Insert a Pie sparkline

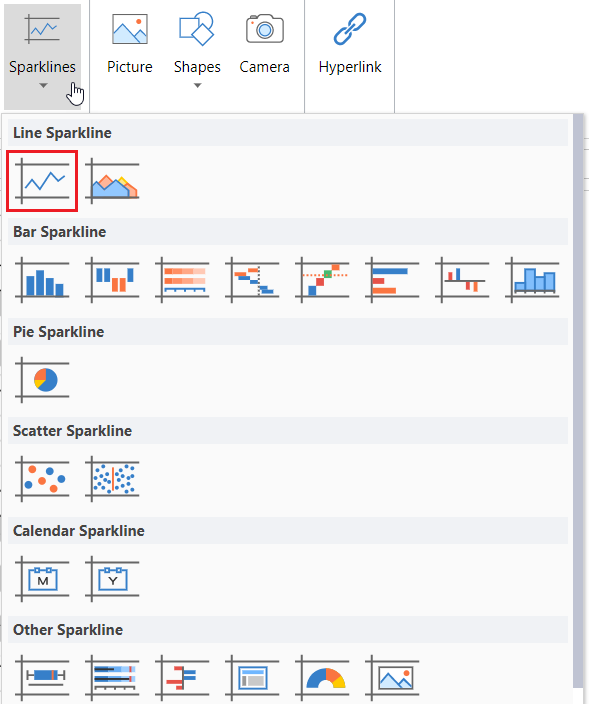click(42, 380)
